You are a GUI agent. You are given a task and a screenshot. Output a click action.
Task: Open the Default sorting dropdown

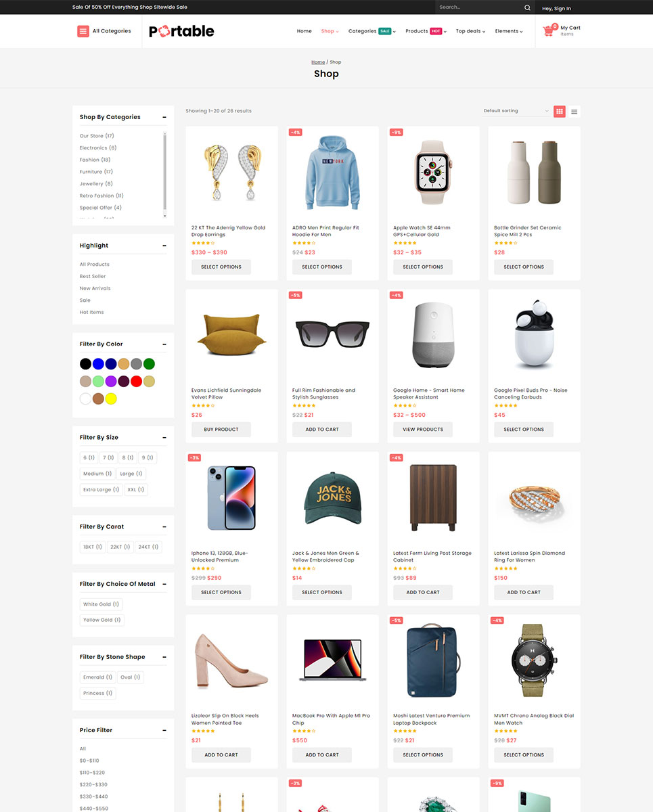(516, 111)
